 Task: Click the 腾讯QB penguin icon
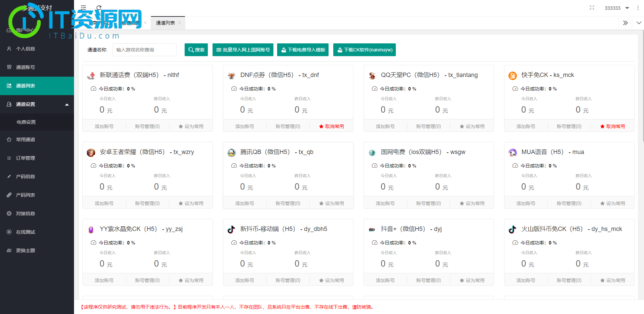click(231, 153)
